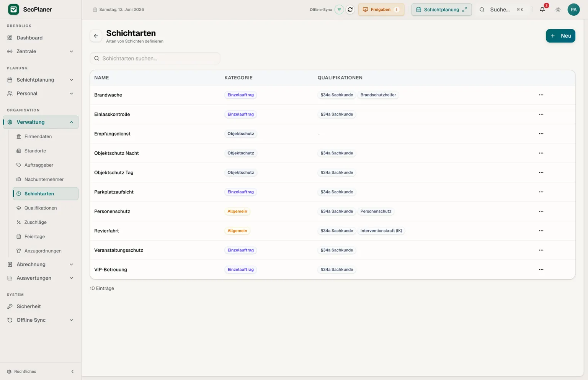Collapse the sidebar with the chevron icon
Viewport: 588px width, 380px height.
72,372
